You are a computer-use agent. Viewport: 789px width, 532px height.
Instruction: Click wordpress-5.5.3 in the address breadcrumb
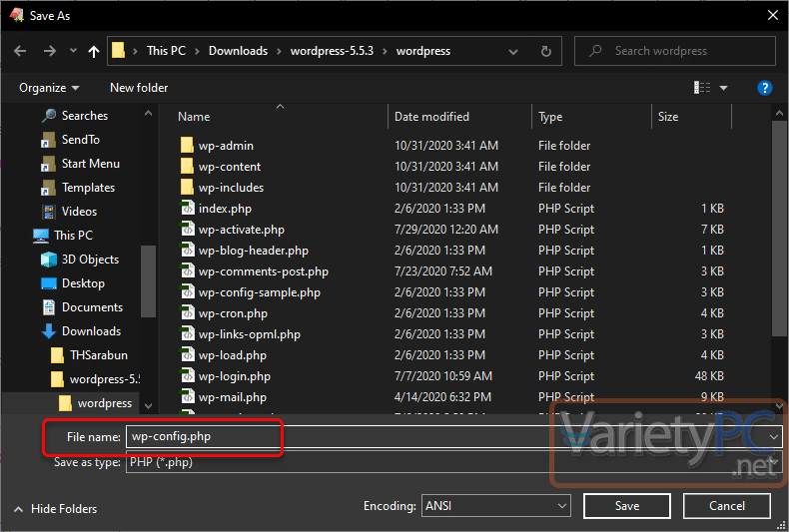click(x=333, y=51)
